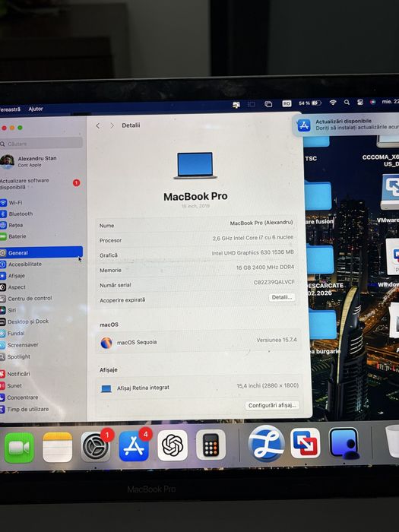Launch App Store from the Dock
399x532 pixels.
point(134,446)
